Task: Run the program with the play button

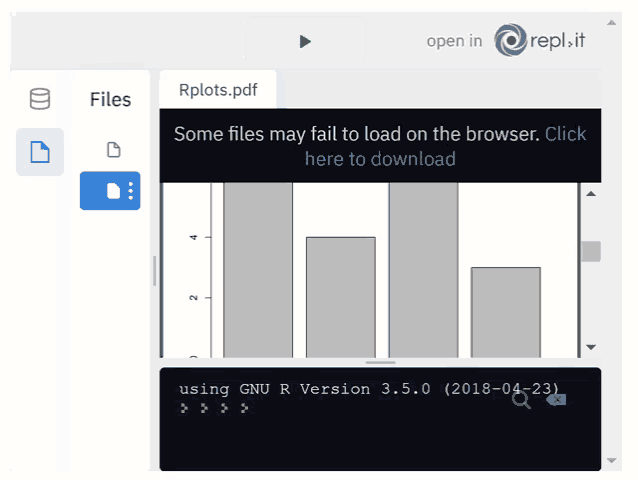Action: (x=305, y=41)
